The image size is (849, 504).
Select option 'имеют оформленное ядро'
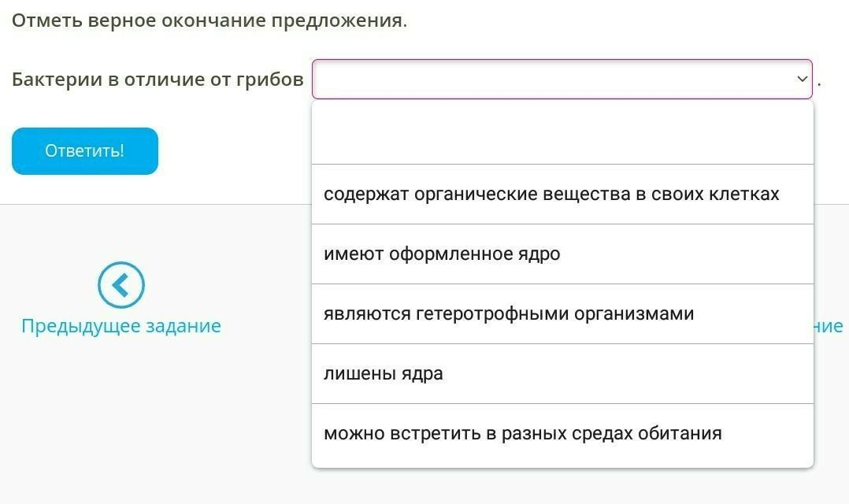[x=442, y=254]
